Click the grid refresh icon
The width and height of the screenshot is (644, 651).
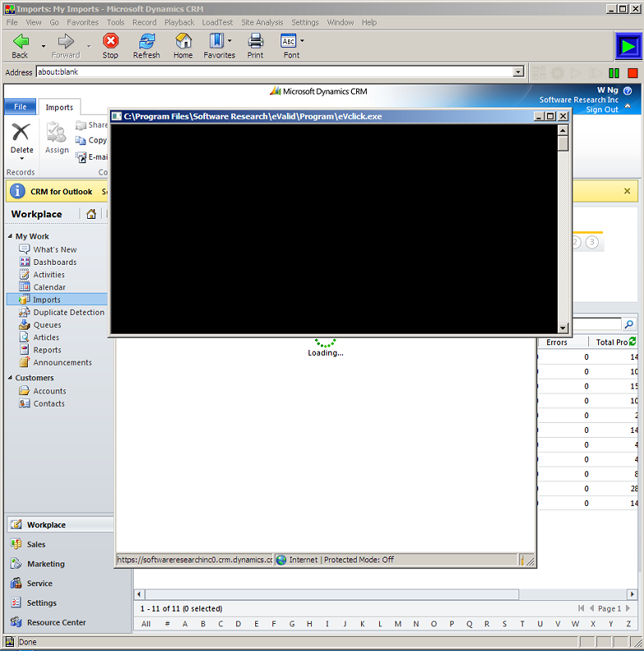pos(633,341)
